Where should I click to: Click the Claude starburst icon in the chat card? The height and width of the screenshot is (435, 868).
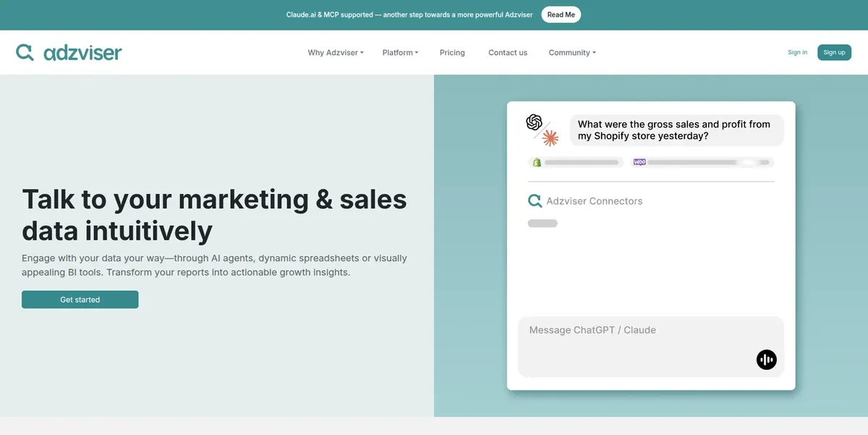click(x=550, y=138)
